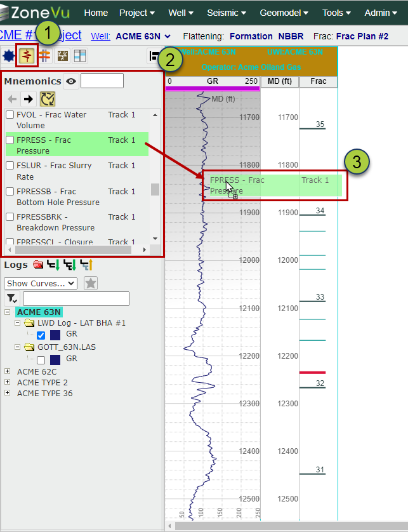
Task: Open the brown fracture pattern icon
Action: pos(62,56)
